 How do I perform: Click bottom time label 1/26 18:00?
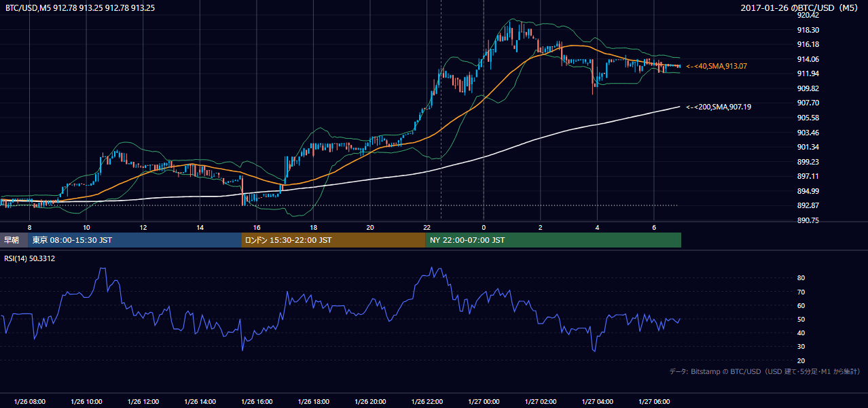click(313, 402)
